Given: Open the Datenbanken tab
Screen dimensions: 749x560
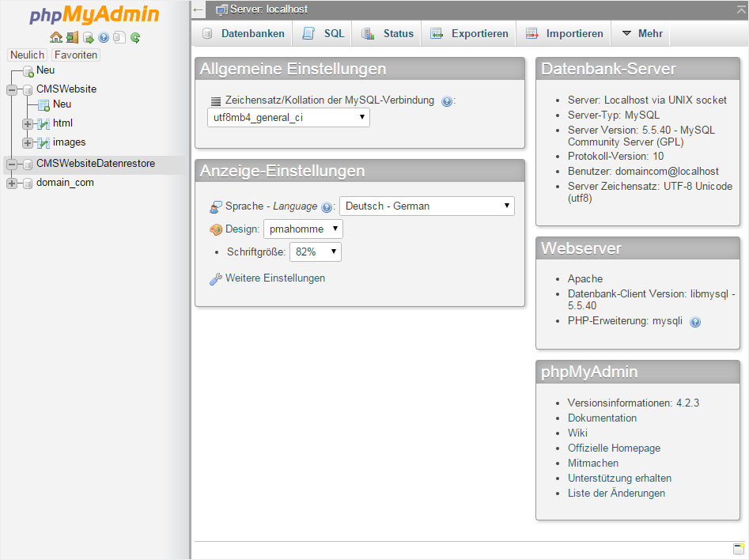Looking at the screenshot, I should pos(243,33).
